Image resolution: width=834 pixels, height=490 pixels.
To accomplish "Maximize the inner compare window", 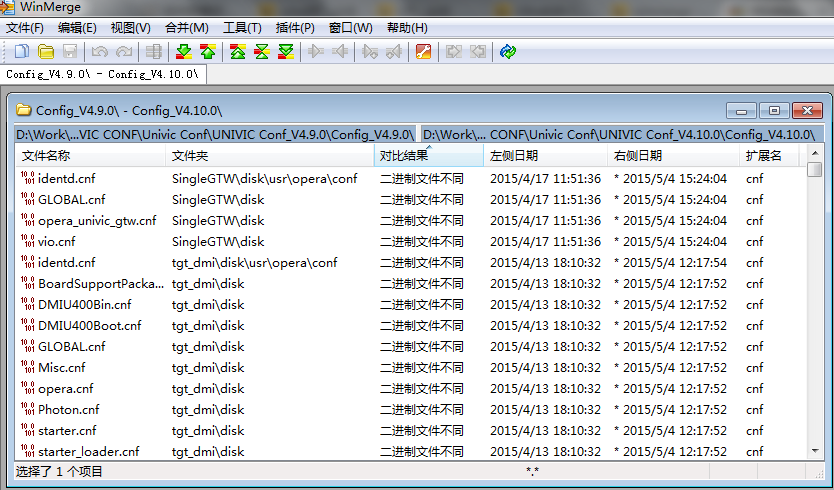I will (774, 111).
